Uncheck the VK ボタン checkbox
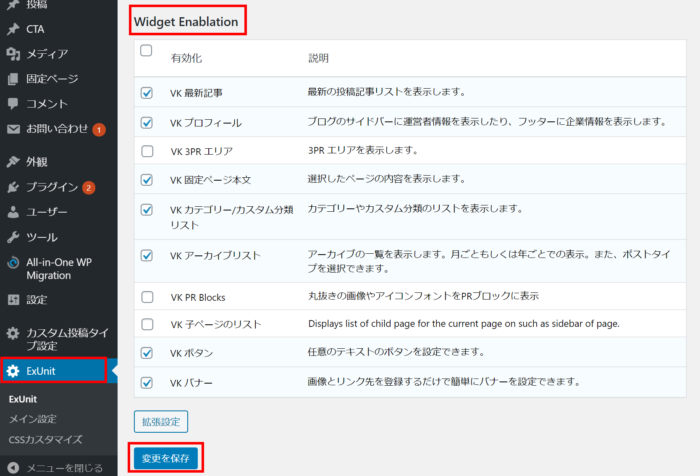Screen dimensions: 700x476 tap(146, 353)
